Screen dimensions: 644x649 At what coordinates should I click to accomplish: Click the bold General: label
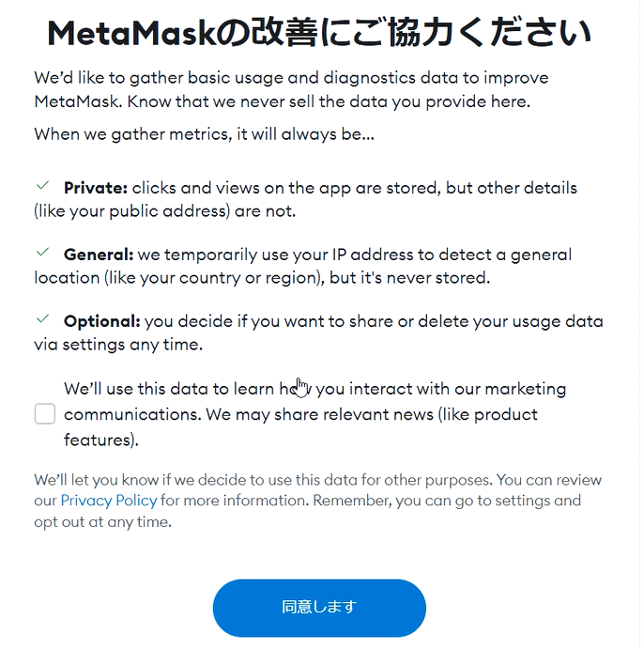click(99, 255)
